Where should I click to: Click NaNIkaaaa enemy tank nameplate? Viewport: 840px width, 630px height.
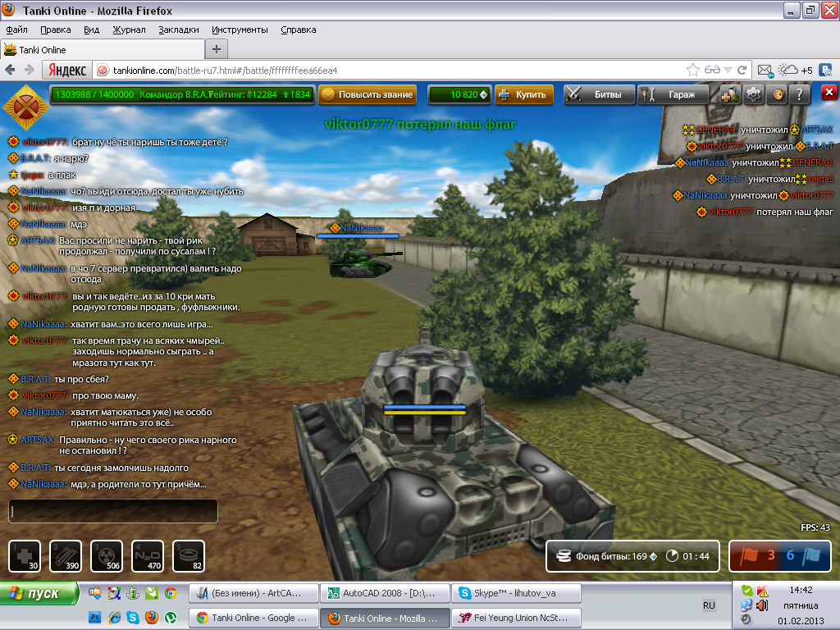(358, 228)
